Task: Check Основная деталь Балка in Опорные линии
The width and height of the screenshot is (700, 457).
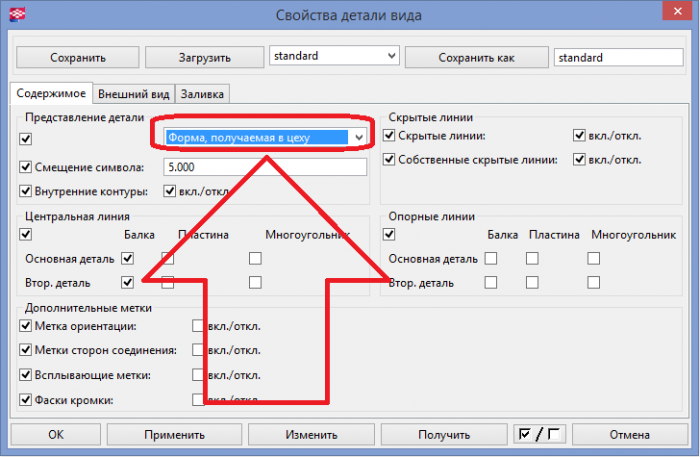Action: [x=491, y=258]
